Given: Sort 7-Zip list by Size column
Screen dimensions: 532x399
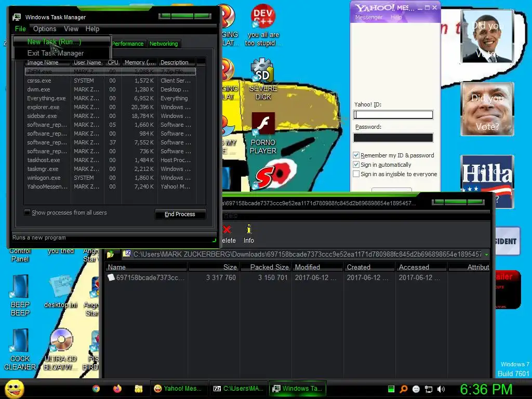Looking at the screenshot, I should click(214, 267).
